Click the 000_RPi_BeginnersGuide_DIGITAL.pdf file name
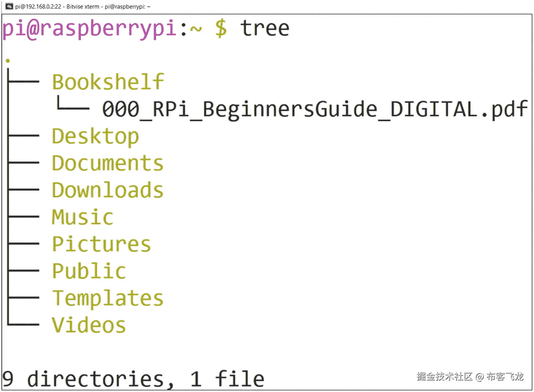This screenshot has width=534, height=392. point(313,109)
